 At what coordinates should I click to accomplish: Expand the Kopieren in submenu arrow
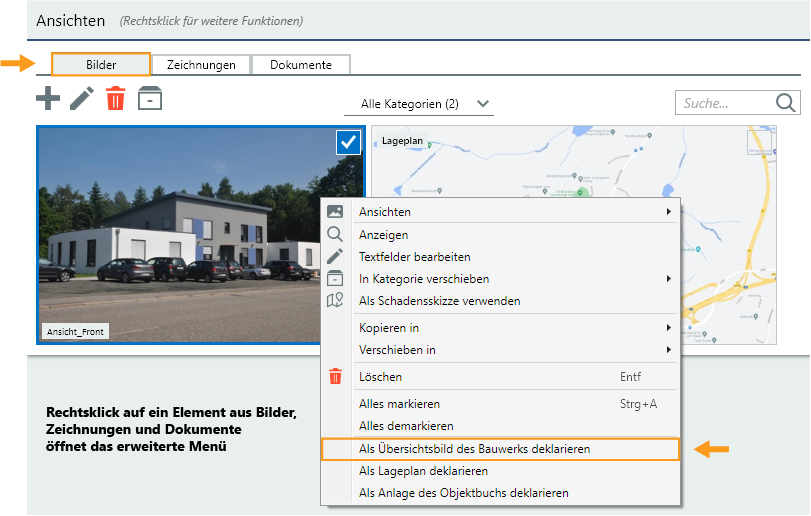(x=669, y=327)
